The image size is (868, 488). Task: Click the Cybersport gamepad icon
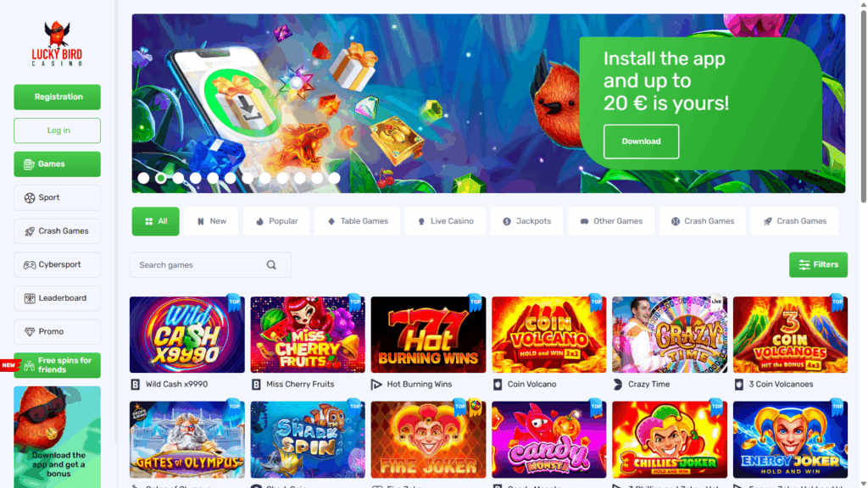pyautogui.click(x=30, y=265)
